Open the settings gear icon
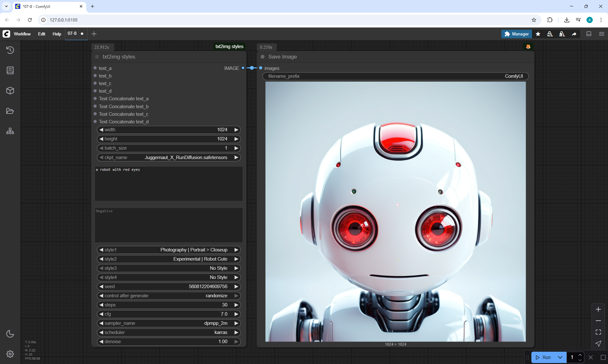The image size is (608, 364). 10,354
